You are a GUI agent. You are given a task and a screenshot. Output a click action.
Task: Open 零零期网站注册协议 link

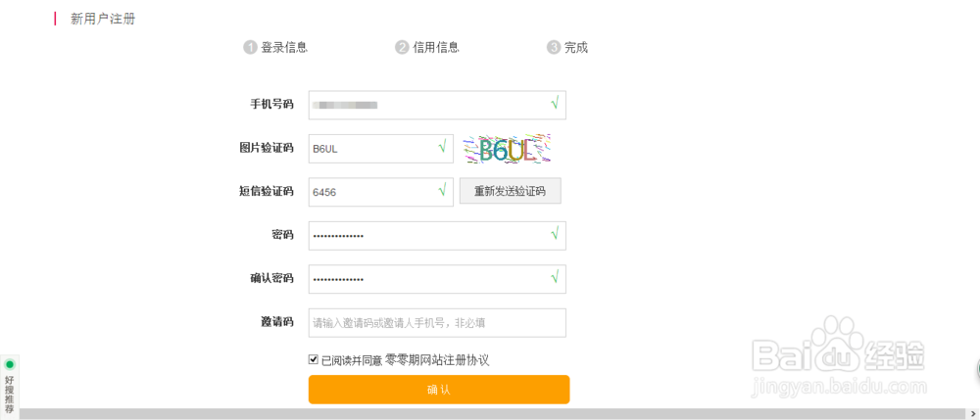pyautogui.click(x=437, y=359)
